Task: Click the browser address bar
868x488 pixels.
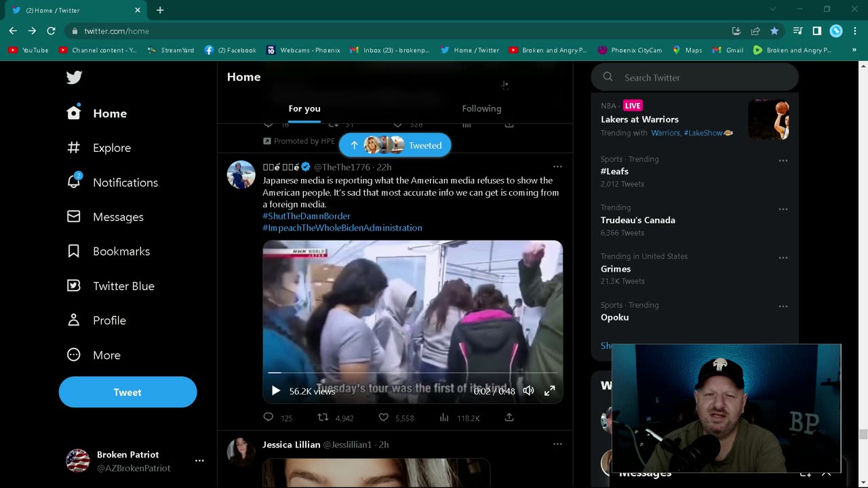Action: point(399,30)
